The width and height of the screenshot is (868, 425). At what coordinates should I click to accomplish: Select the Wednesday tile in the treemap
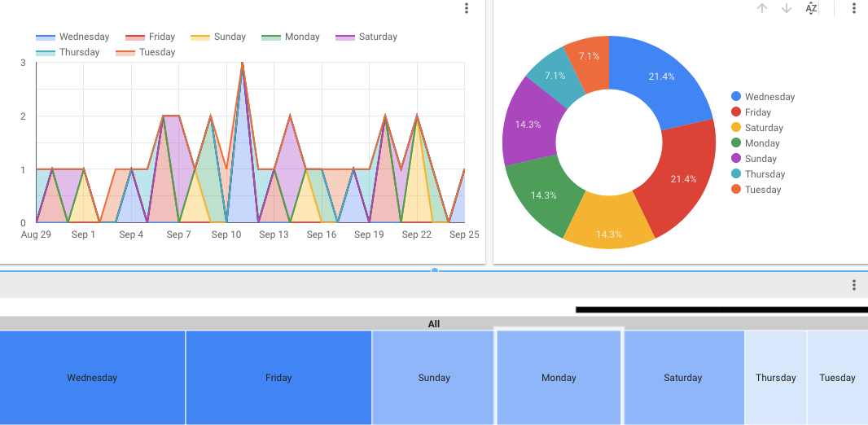click(x=92, y=378)
